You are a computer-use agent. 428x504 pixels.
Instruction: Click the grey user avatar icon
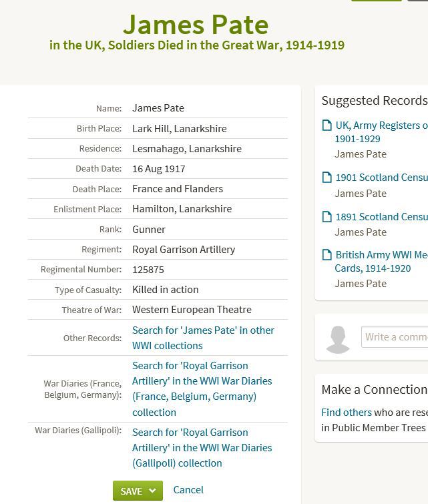tap(339, 339)
